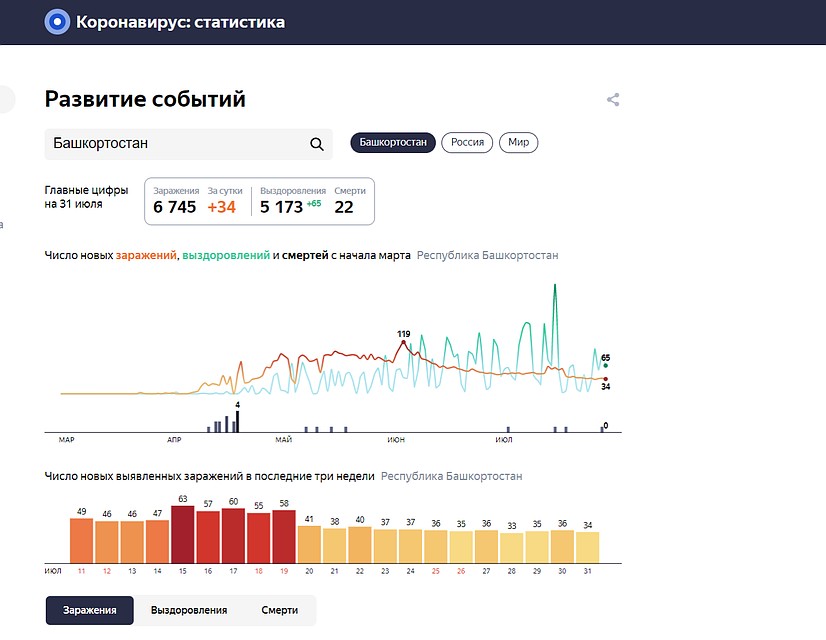This screenshot has width=826, height=640.
Task: Switch to the Смерти tab
Action: coord(280,610)
